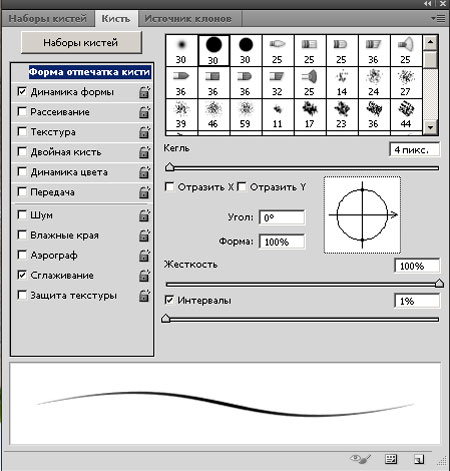This screenshot has width=450, height=471.
Task: Select the splatter brush size 14
Action: (x=342, y=82)
